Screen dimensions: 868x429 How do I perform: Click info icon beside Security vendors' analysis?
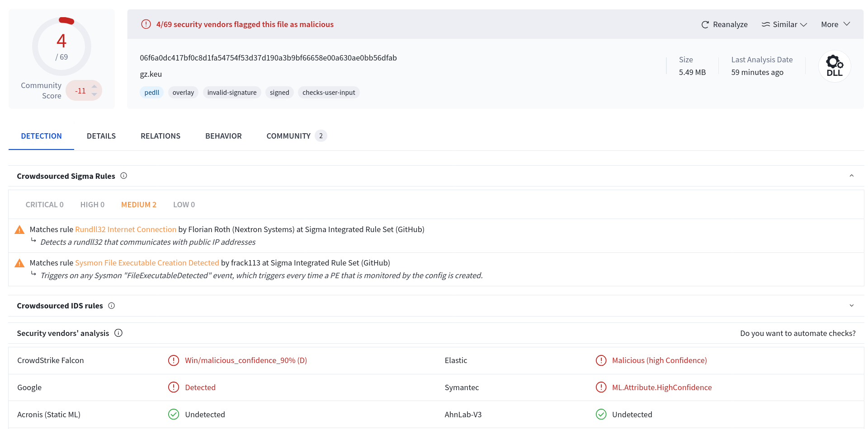click(118, 333)
